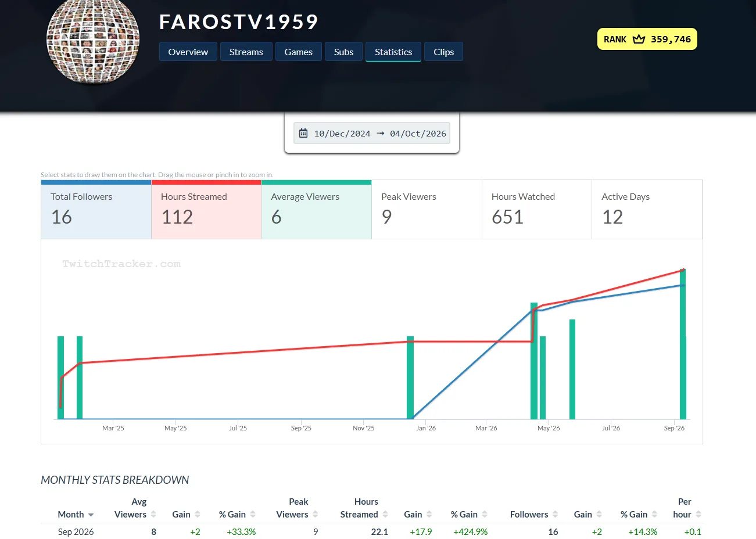Open the Games tab
The width and height of the screenshot is (756, 539).
point(298,52)
